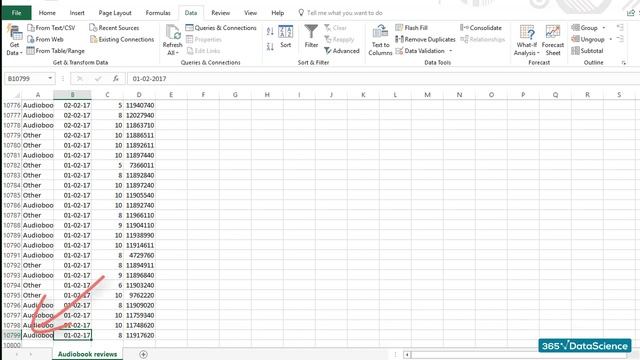Click the Ungroup button
This screenshot has width=640, height=360.
click(x=588, y=39)
